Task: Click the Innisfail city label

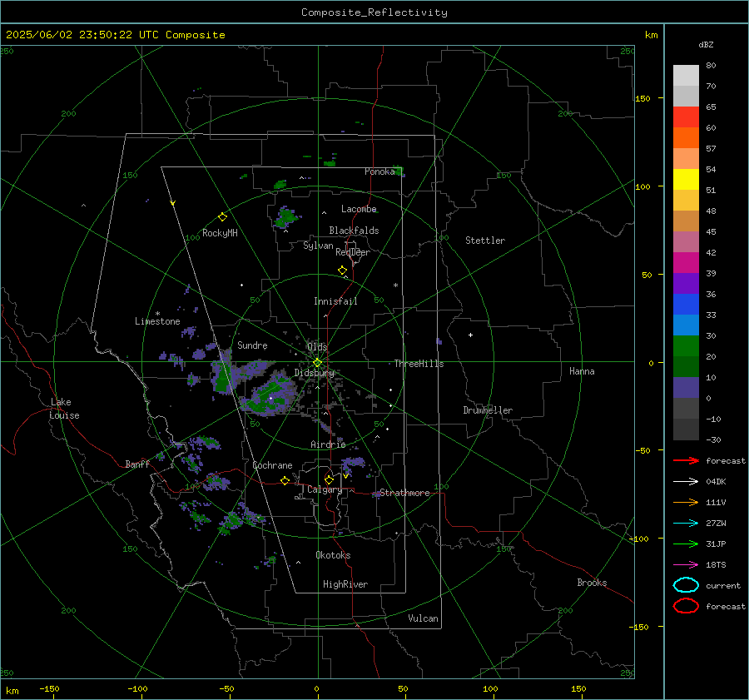Action: pyautogui.click(x=335, y=301)
